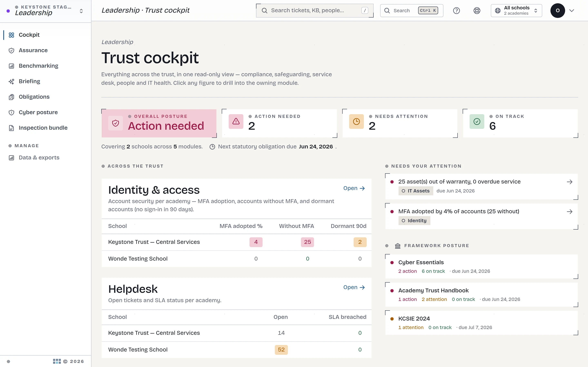
Task: Click the Action needed warning triangle icon
Action: 236,121
